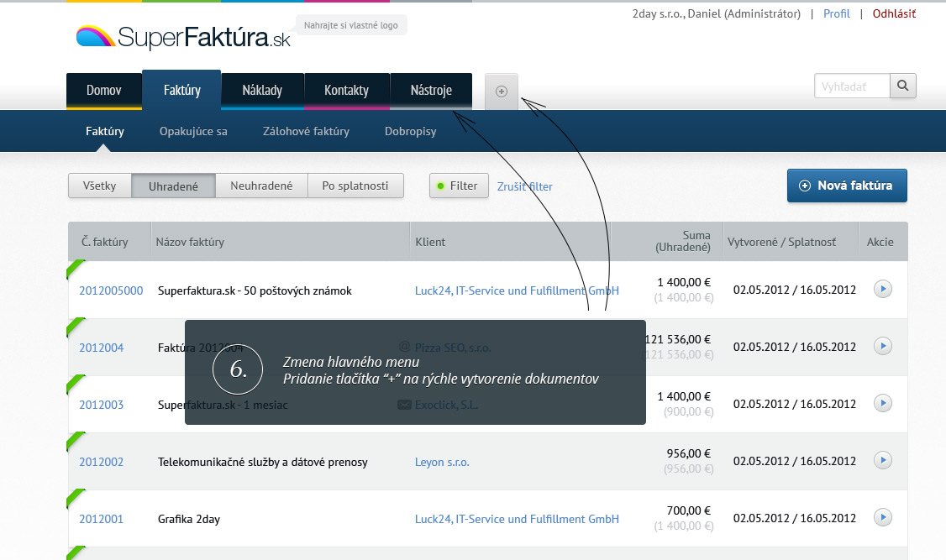Click the 956,00 € amount
946x560 pixels.
[x=688, y=453]
